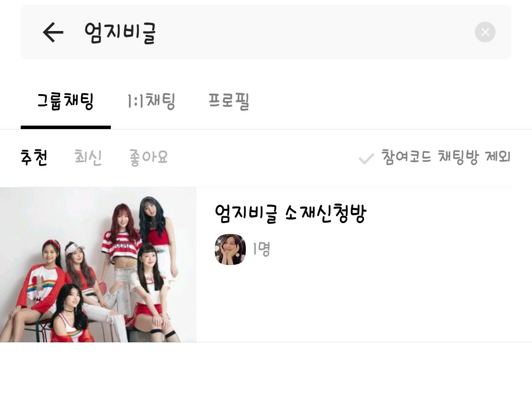Switch to the 그룹채팅 tab

pyautogui.click(x=66, y=101)
